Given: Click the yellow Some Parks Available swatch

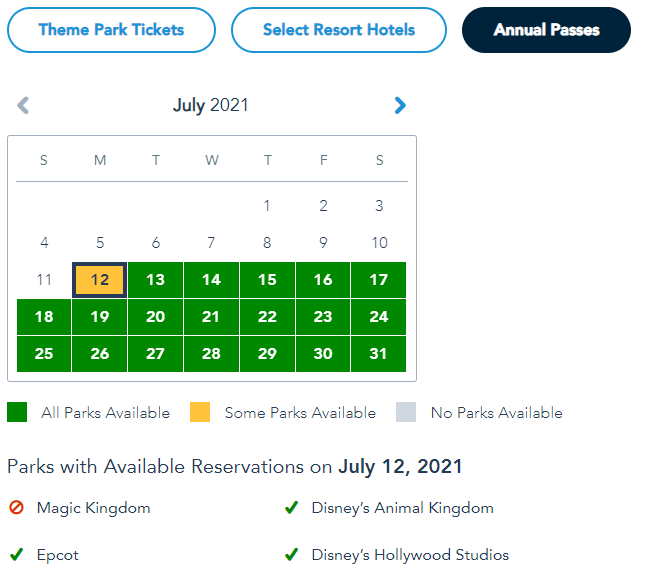Looking at the screenshot, I should (200, 412).
